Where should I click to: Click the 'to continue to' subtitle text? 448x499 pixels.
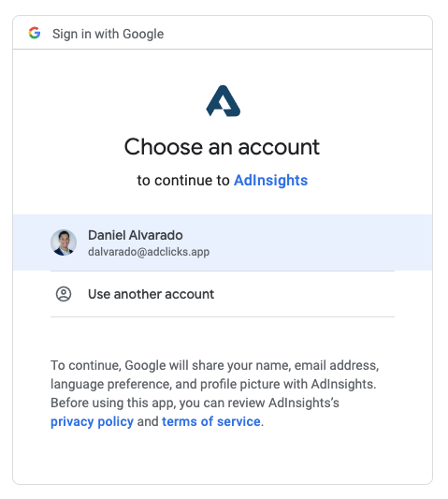pos(183,180)
